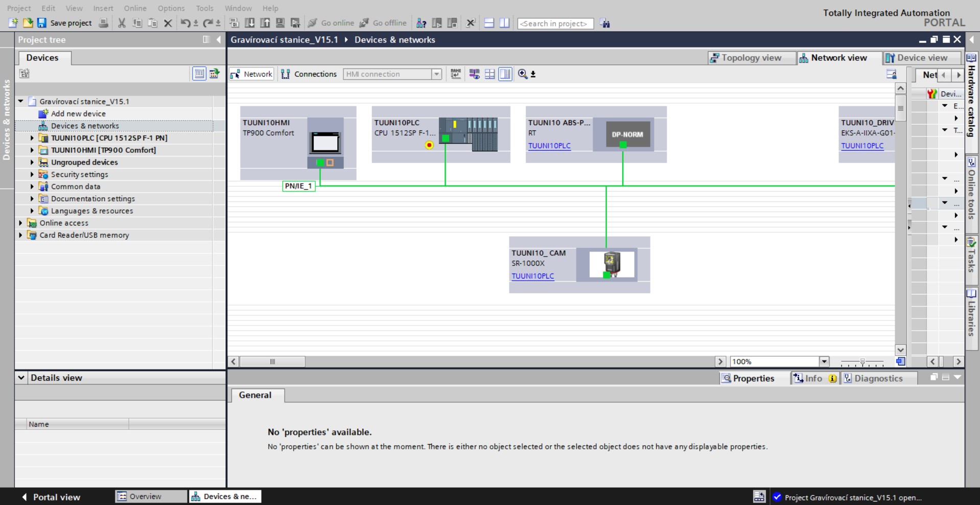Expand Security settings tree node
980x505 pixels.
click(x=32, y=175)
